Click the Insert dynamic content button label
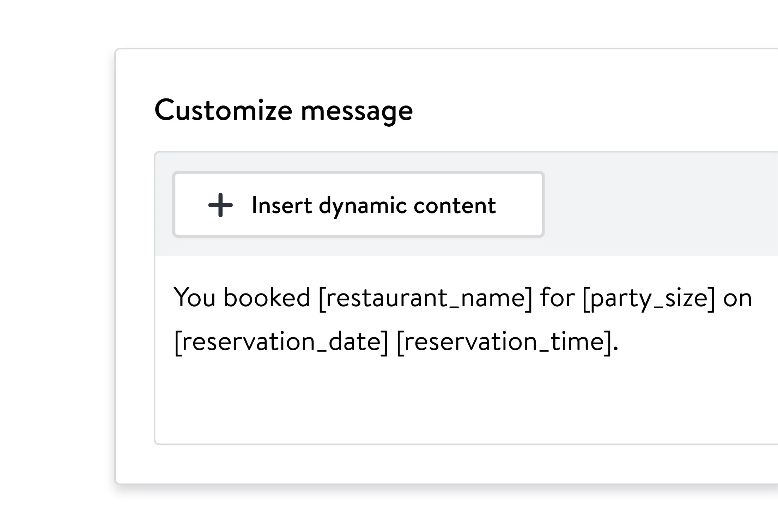 (374, 206)
